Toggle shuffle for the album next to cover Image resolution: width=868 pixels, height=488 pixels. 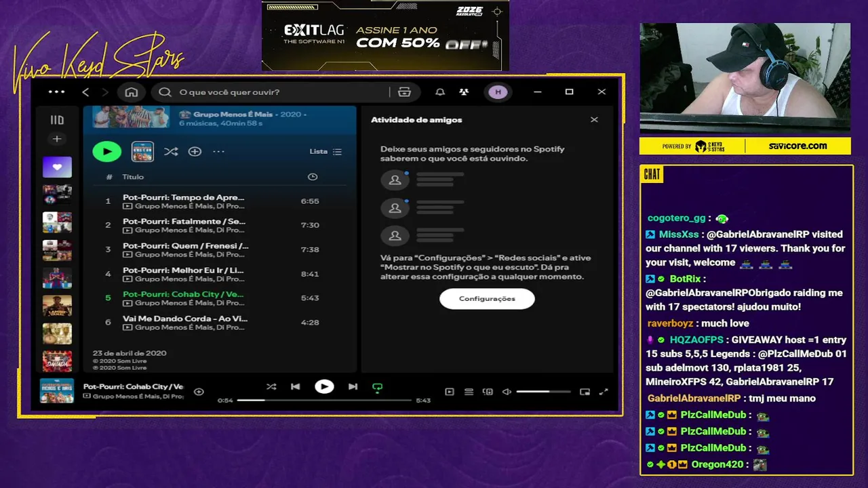tap(171, 152)
